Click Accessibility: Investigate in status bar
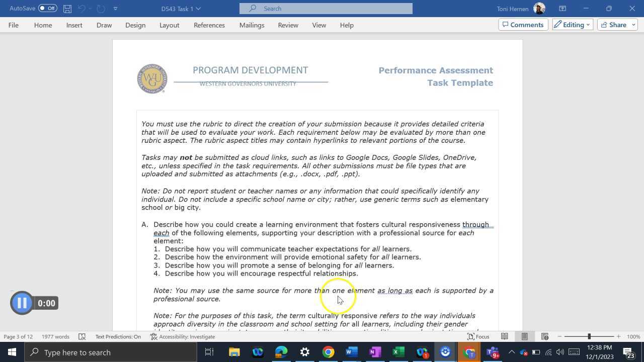 (183, 336)
